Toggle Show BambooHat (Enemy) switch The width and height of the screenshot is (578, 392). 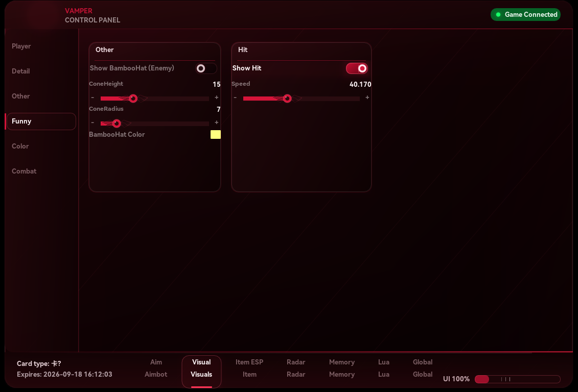[205, 68]
